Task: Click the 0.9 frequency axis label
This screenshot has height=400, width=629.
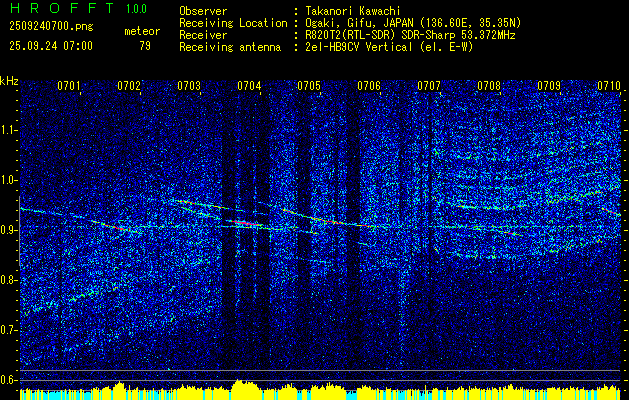Action: tap(7, 230)
